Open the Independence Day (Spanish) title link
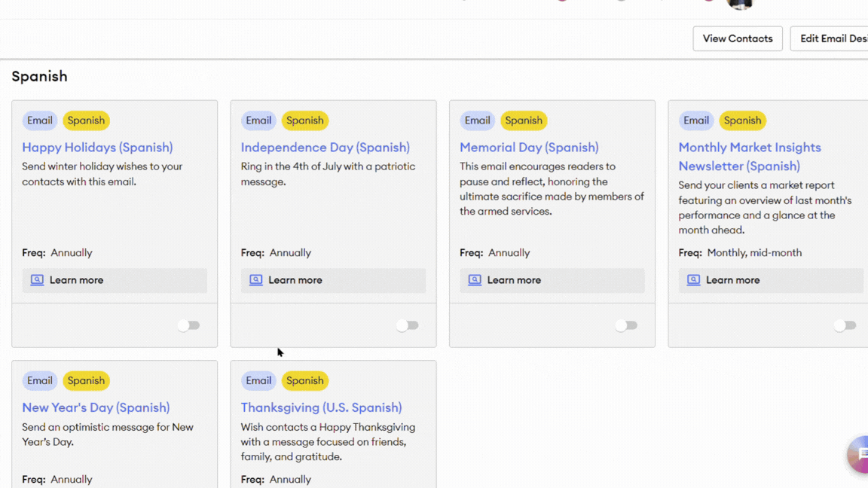 click(x=325, y=148)
